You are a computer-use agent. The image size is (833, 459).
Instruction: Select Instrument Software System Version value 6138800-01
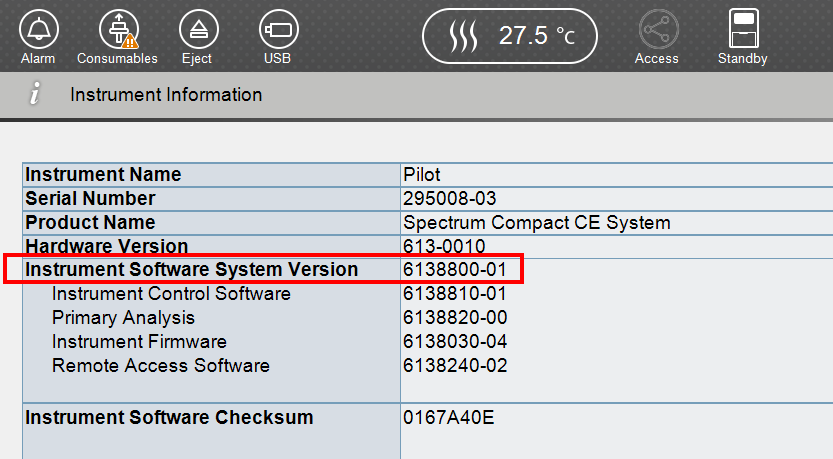pyautogui.click(x=454, y=270)
